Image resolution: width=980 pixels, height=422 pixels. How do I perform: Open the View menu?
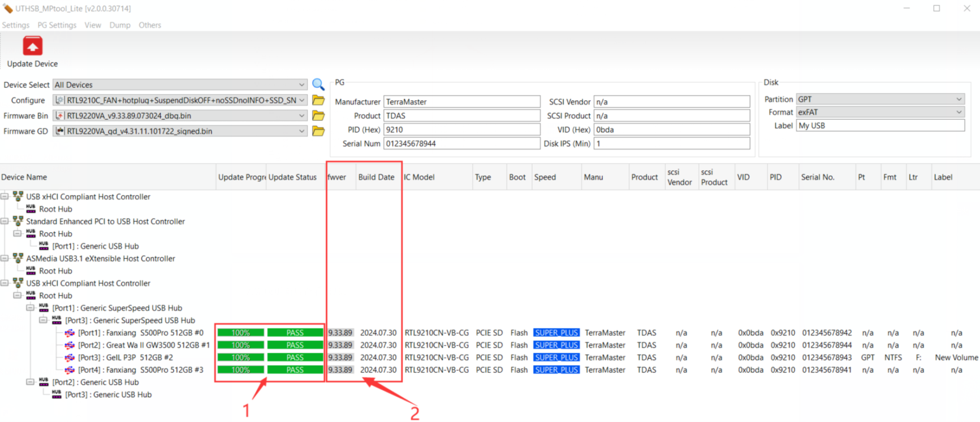click(93, 25)
